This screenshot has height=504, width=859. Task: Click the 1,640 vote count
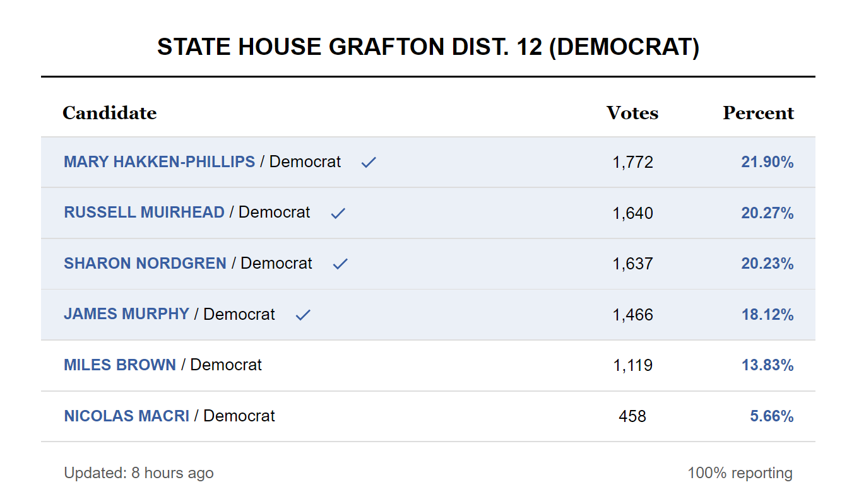[x=632, y=213]
